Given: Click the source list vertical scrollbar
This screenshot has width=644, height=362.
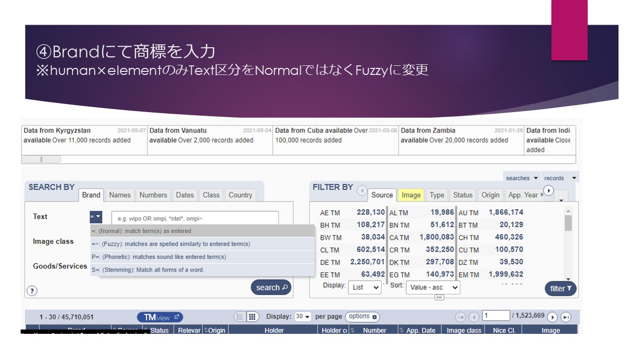Looking at the screenshot, I should [569, 245].
